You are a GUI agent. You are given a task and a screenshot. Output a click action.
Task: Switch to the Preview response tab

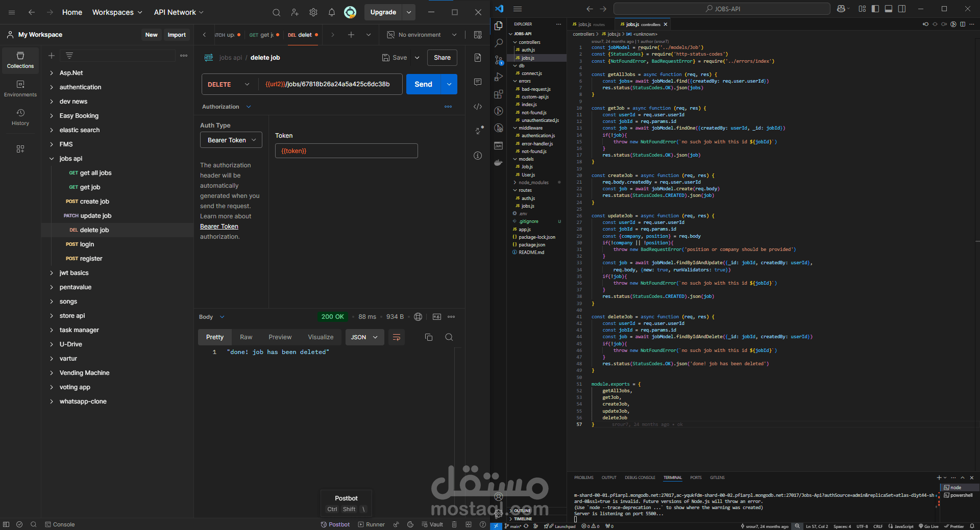pos(280,337)
